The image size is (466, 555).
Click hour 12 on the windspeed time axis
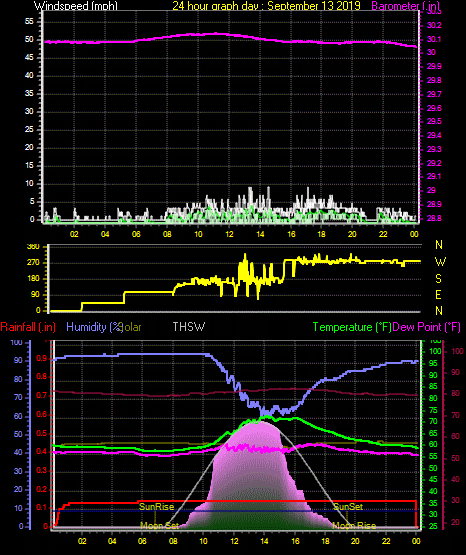point(229,234)
